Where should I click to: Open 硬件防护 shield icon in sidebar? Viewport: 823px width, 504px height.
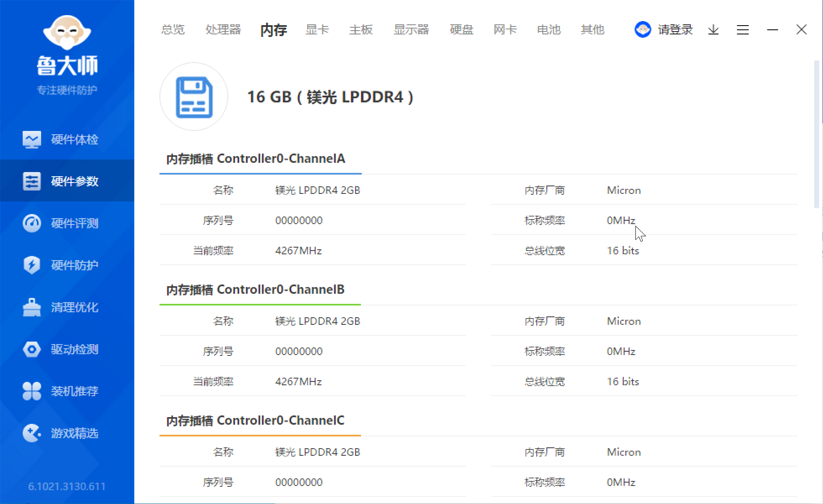32,265
